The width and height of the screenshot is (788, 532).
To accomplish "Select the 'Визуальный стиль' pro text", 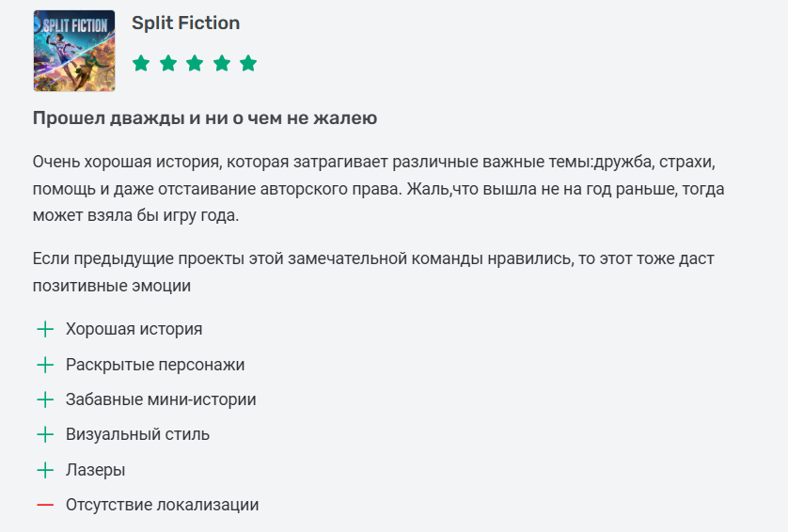I will (137, 434).
